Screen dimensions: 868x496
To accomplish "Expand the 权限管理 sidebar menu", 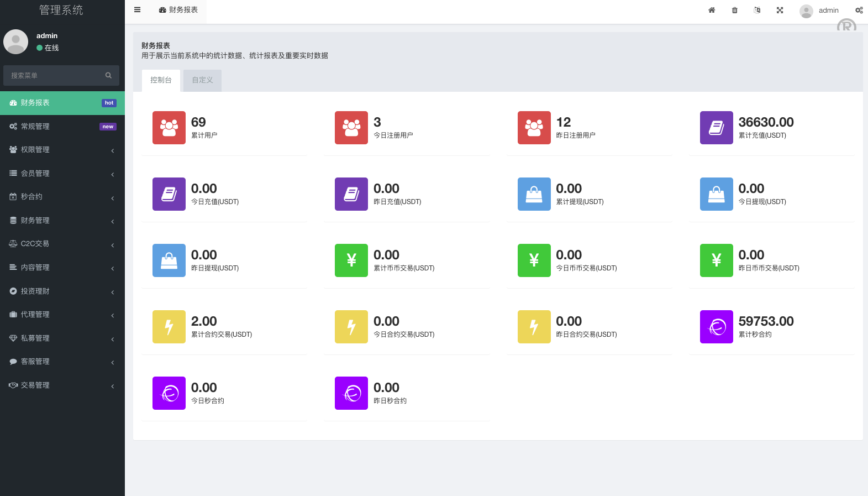I will [x=62, y=150].
